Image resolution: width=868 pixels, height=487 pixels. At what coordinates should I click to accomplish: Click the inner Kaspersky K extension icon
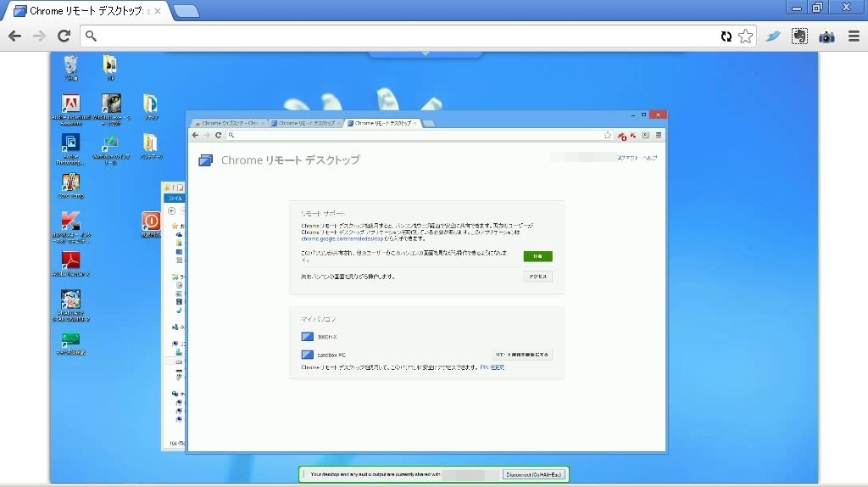pyautogui.click(x=633, y=135)
